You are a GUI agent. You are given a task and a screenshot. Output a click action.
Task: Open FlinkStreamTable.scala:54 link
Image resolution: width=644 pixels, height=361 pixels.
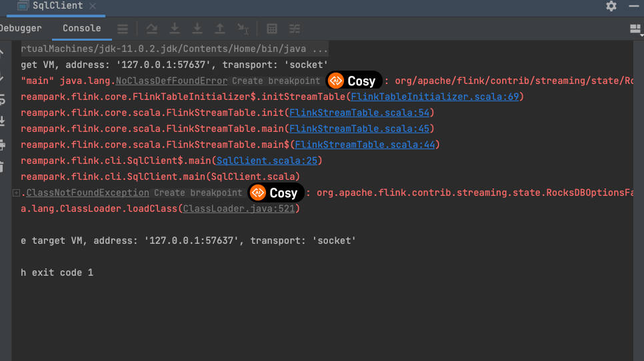coord(359,113)
